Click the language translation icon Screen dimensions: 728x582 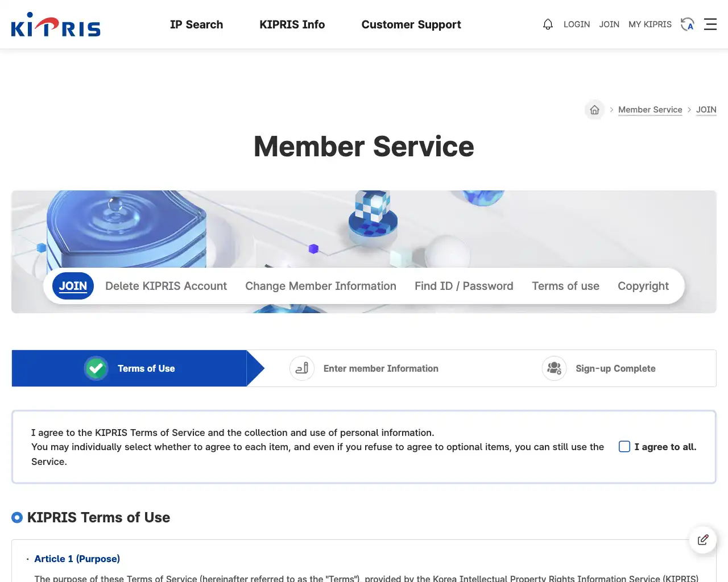(688, 24)
